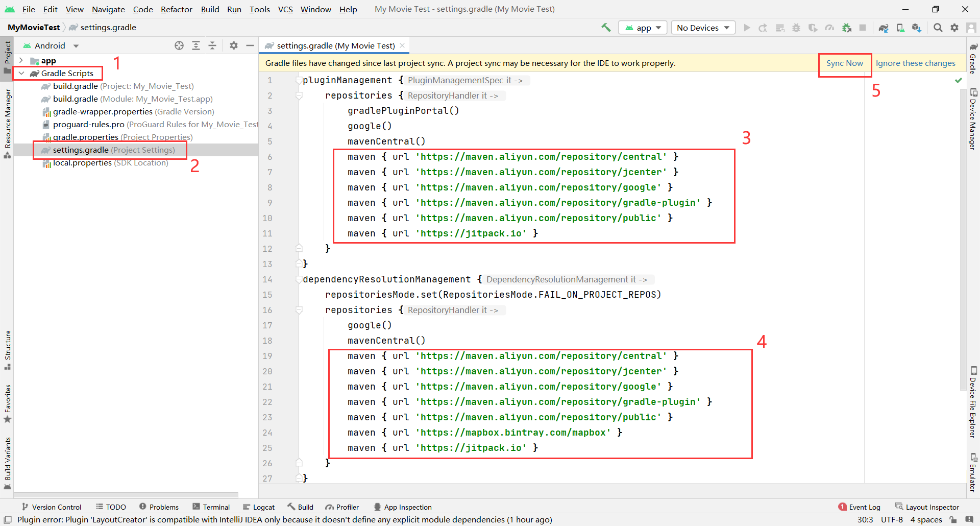
Task: Toggle the Build Variants side tab
Action: 7,462
